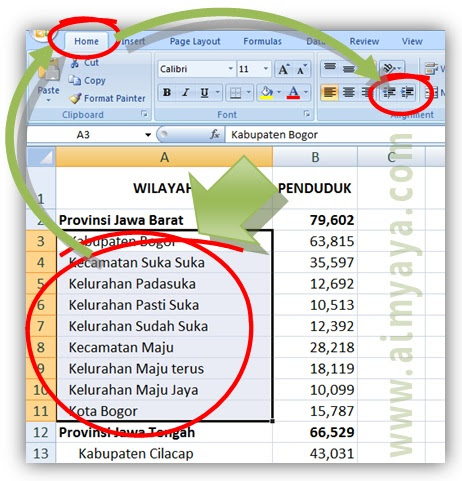
Task: Click cell Kelurahan Pasti Suka
Action: (164, 305)
